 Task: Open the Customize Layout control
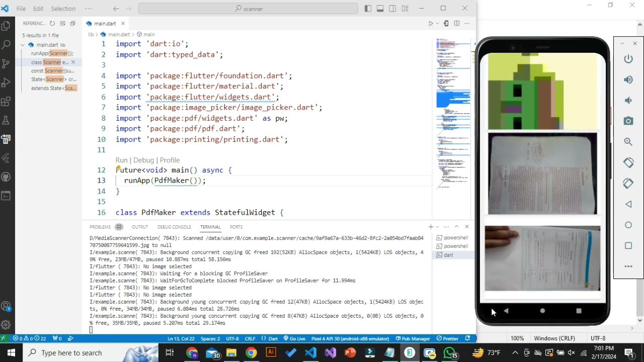tap(405, 9)
